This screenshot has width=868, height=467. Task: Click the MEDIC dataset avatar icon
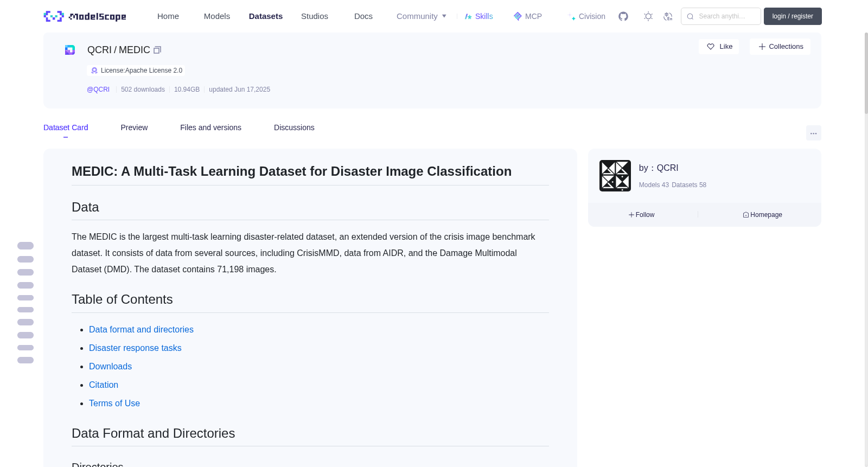click(x=70, y=50)
